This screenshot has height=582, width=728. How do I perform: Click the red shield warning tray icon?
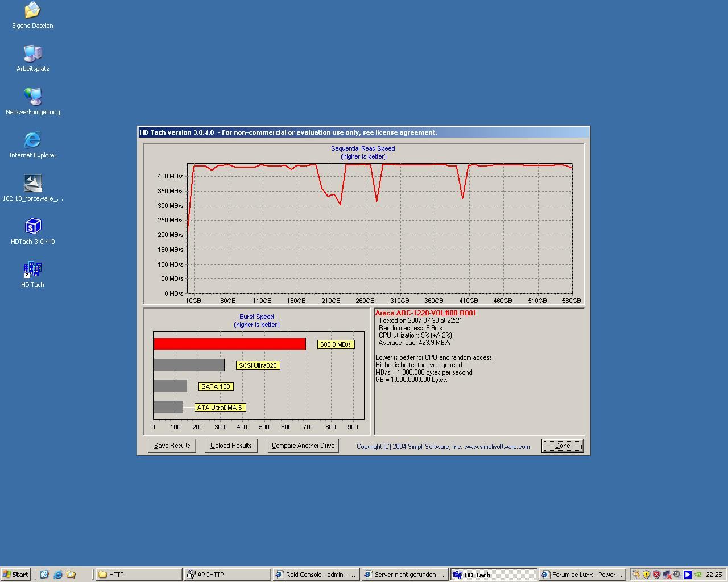coord(656,575)
